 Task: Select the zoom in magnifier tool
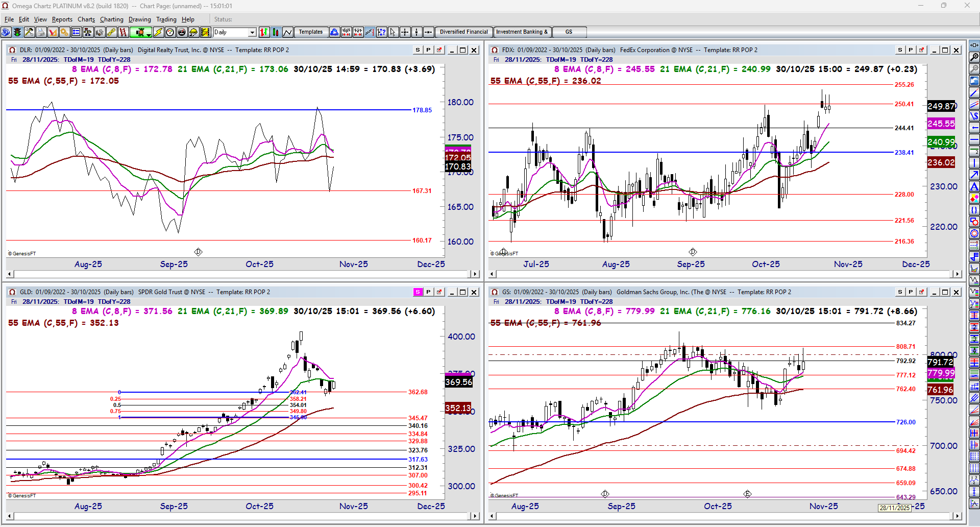coord(974,57)
